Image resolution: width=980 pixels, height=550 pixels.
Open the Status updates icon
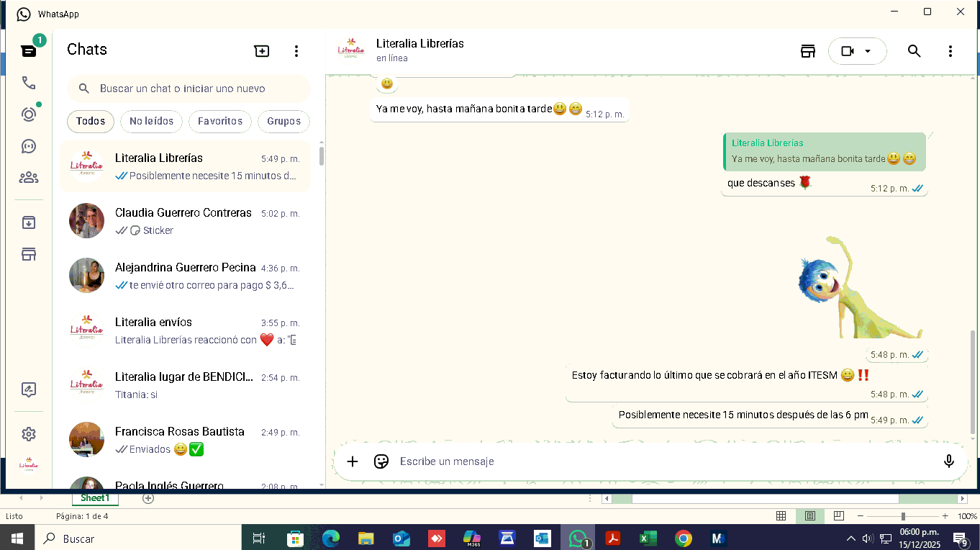tap(29, 114)
